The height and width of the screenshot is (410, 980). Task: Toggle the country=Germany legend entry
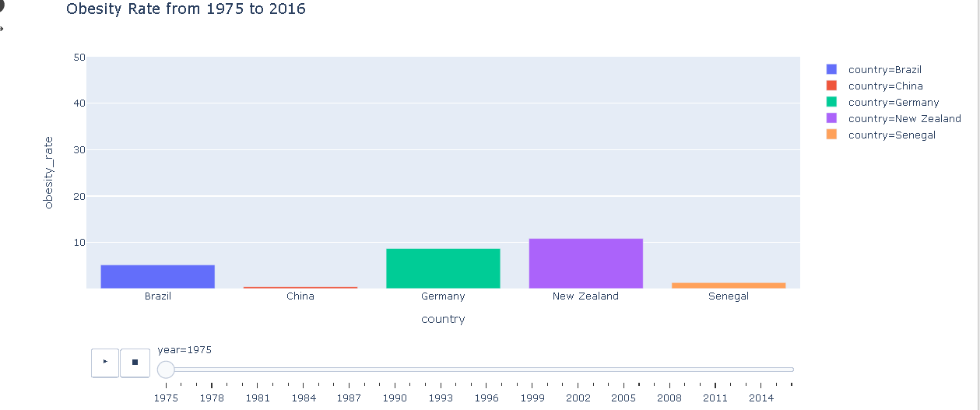(893, 103)
